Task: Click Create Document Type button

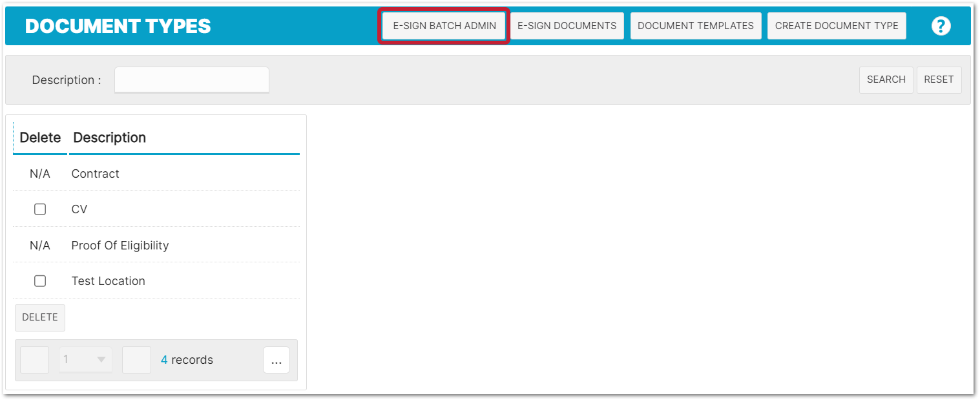Action: point(836,26)
